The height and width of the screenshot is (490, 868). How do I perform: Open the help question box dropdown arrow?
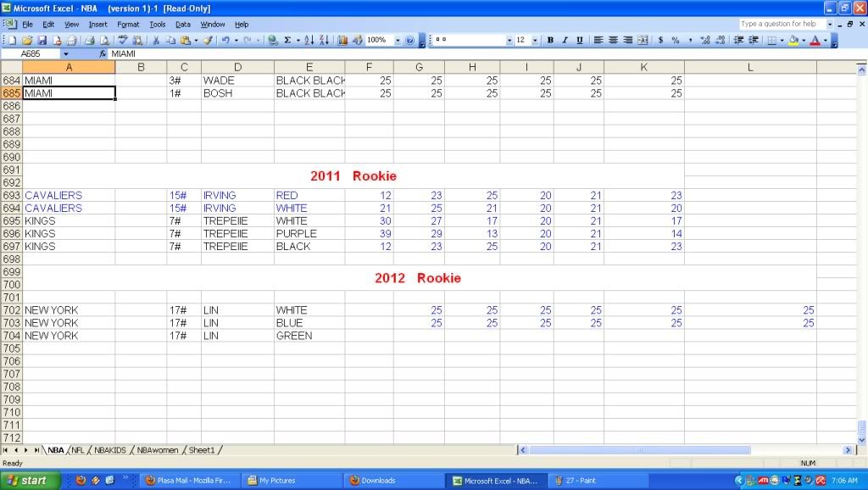[x=829, y=24]
